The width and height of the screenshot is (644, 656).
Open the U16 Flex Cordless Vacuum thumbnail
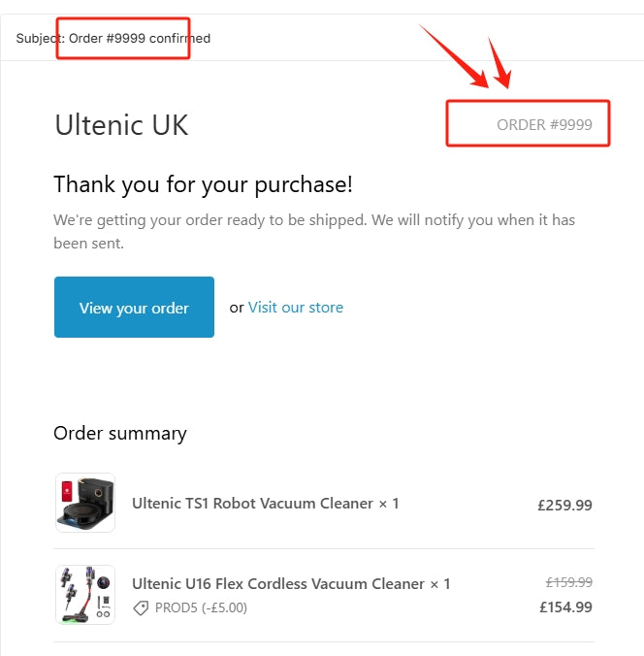click(x=85, y=595)
